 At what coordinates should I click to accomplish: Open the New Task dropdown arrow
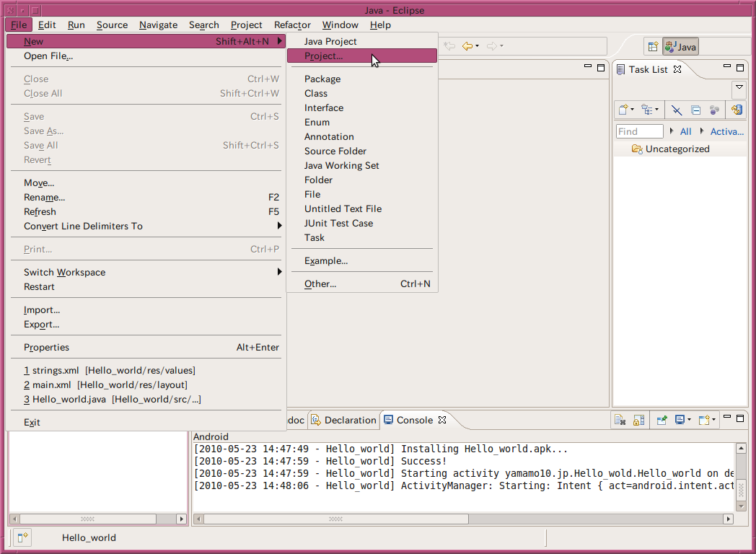(x=633, y=110)
